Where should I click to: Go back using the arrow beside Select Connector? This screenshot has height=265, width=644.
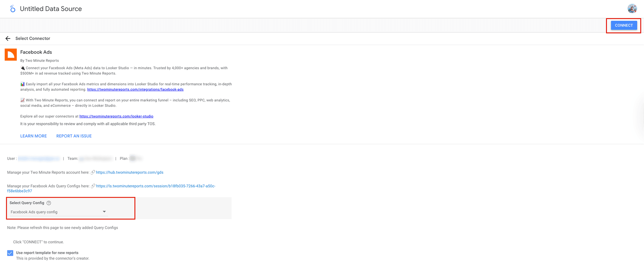click(x=8, y=38)
